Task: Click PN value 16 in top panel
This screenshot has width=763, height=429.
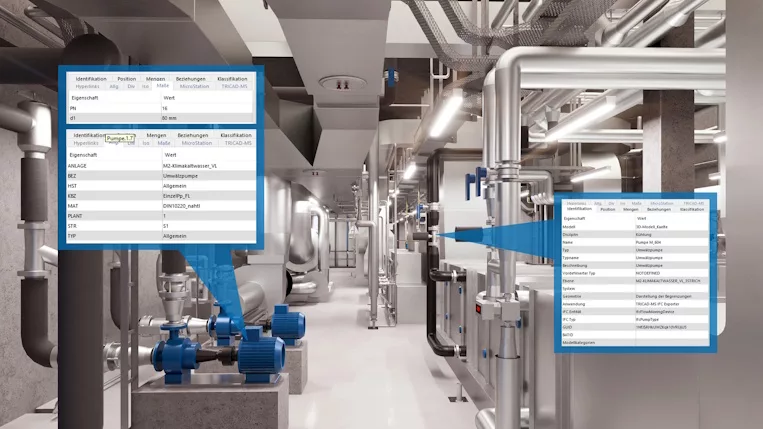Action: 165,108
